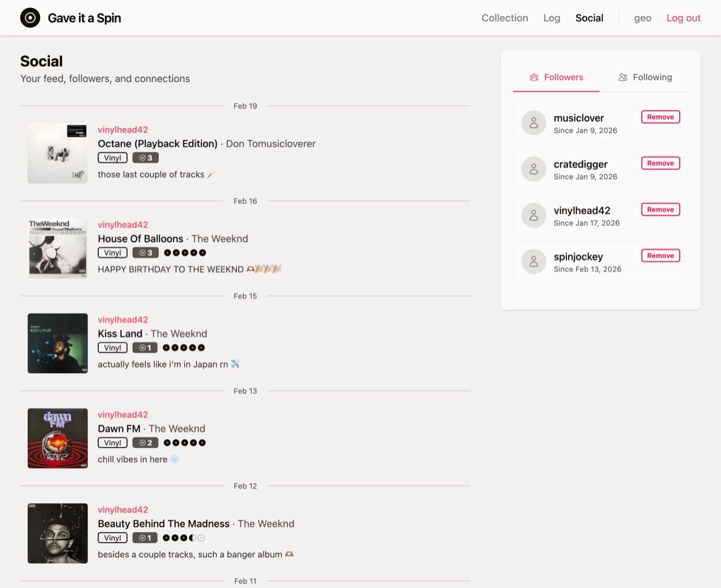Screen dimensions: 721x588
Task: Click the Vinyl format badge on the Kiss Land post
Action: point(112,347)
